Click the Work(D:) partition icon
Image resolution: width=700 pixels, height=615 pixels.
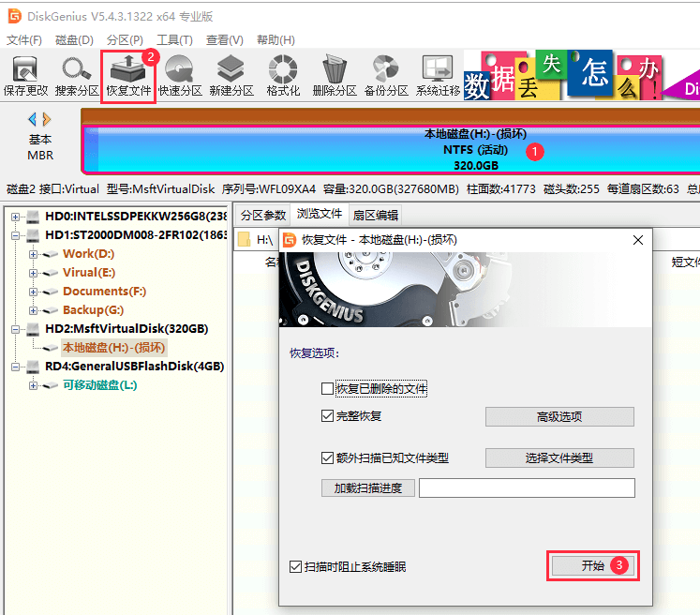click(x=52, y=254)
